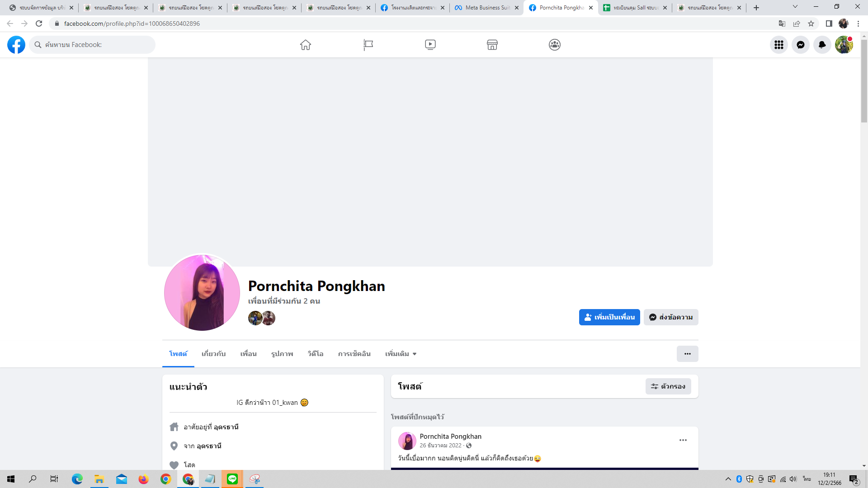Bookmark page with star icon
Viewport: 868px width, 488px height.
(811, 23)
